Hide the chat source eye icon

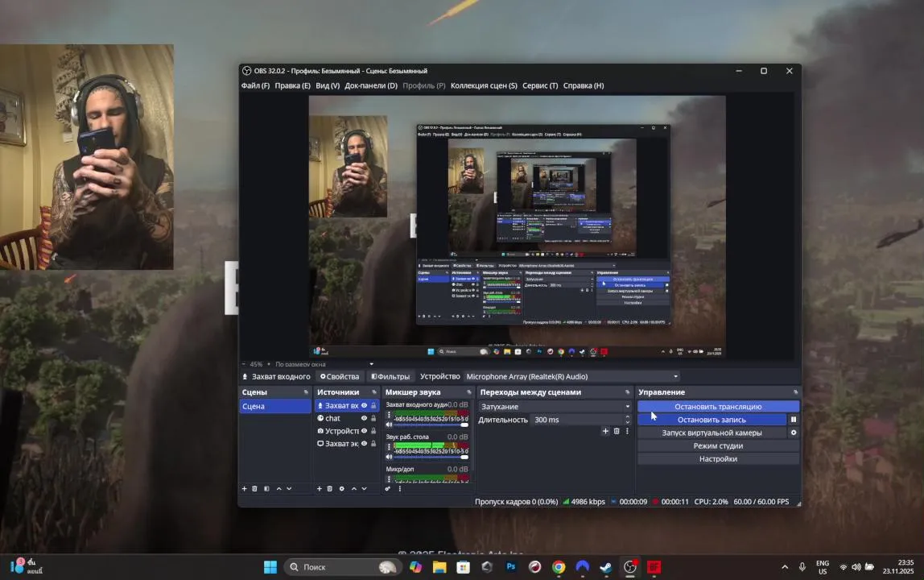coord(364,418)
